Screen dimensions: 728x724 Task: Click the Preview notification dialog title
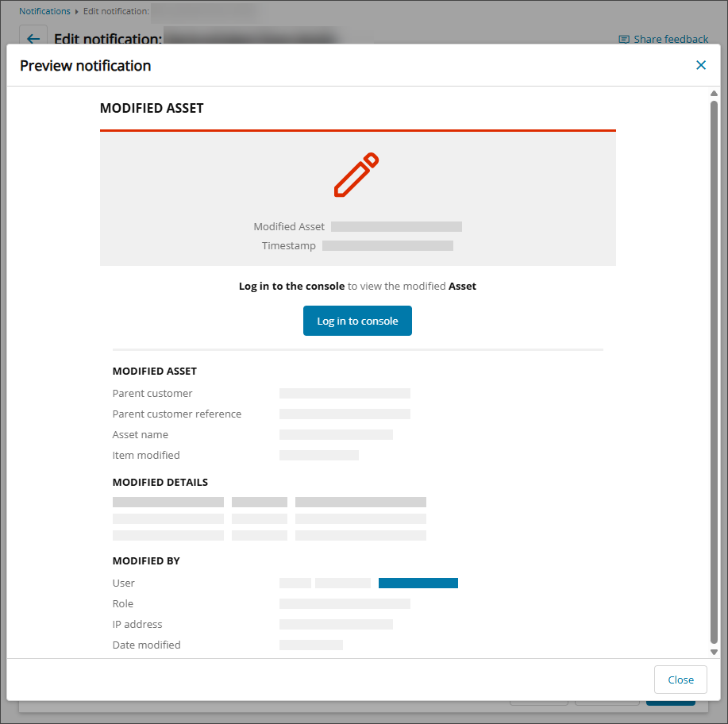tap(85, 66)
